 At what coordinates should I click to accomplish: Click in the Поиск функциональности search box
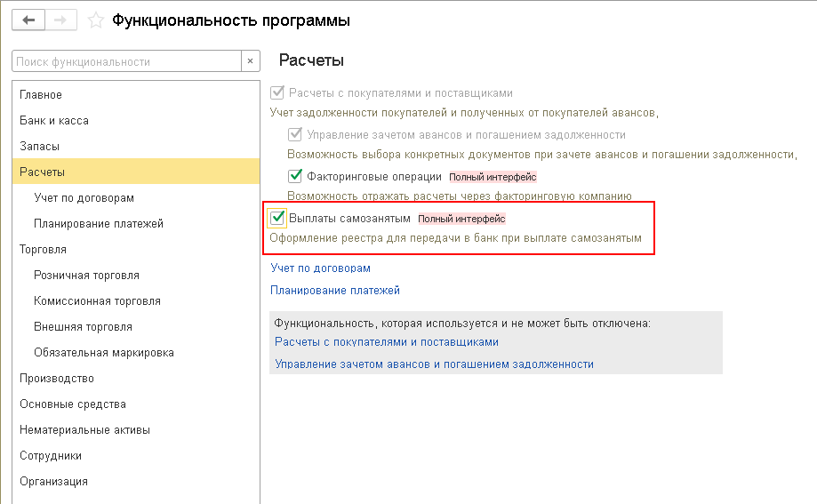pos(126,61)
